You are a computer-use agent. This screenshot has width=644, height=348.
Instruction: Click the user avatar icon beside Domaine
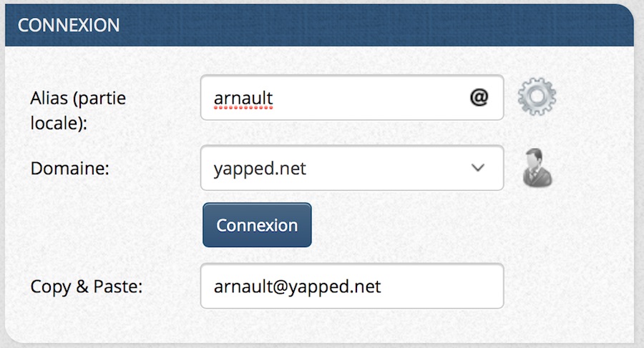point(537,168)
